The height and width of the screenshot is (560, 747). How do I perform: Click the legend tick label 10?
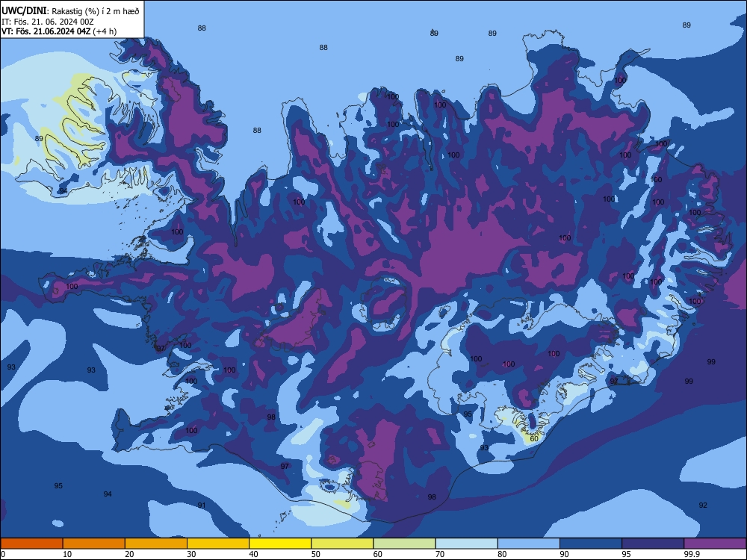[x=67, y=554]
